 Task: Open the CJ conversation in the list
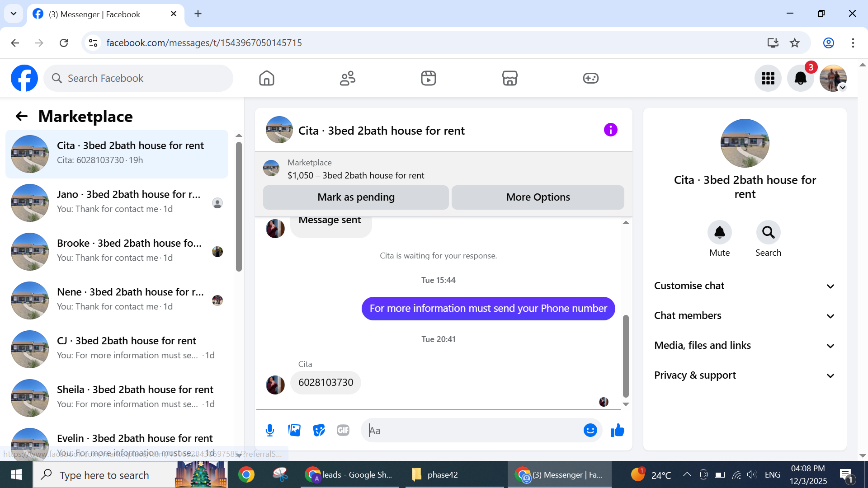[x=117, y=349]
